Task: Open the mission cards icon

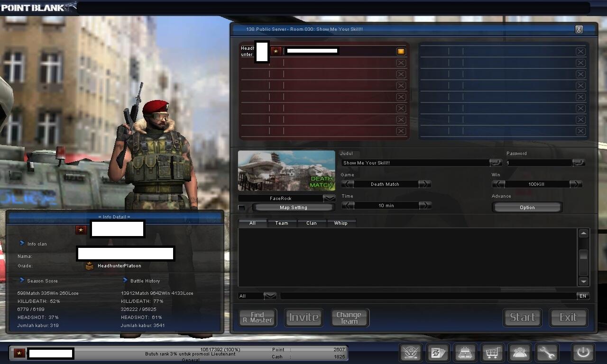Action: pos(438,353)
